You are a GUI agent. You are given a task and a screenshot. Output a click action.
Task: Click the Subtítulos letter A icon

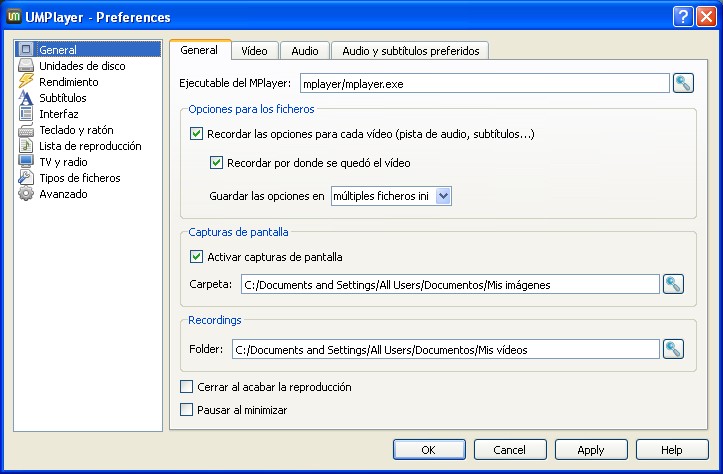(26, 98)
